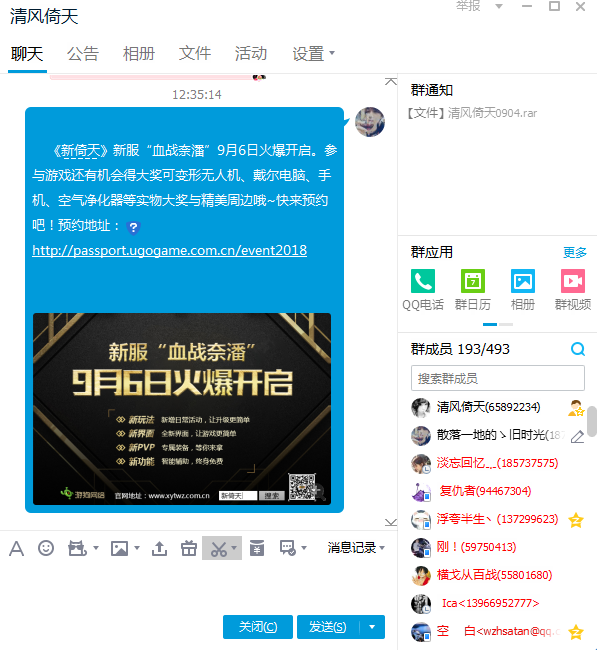Click 更多 in group apps
This screenshot has height=650, width=597.
point(575,252)
